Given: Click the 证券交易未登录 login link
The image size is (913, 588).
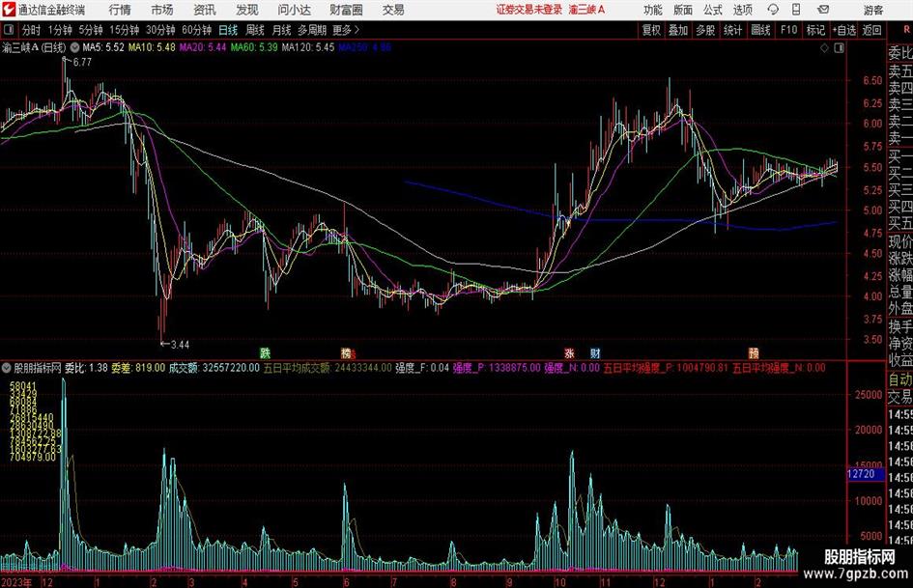Looking at the screenshot, I should [529, 10].
